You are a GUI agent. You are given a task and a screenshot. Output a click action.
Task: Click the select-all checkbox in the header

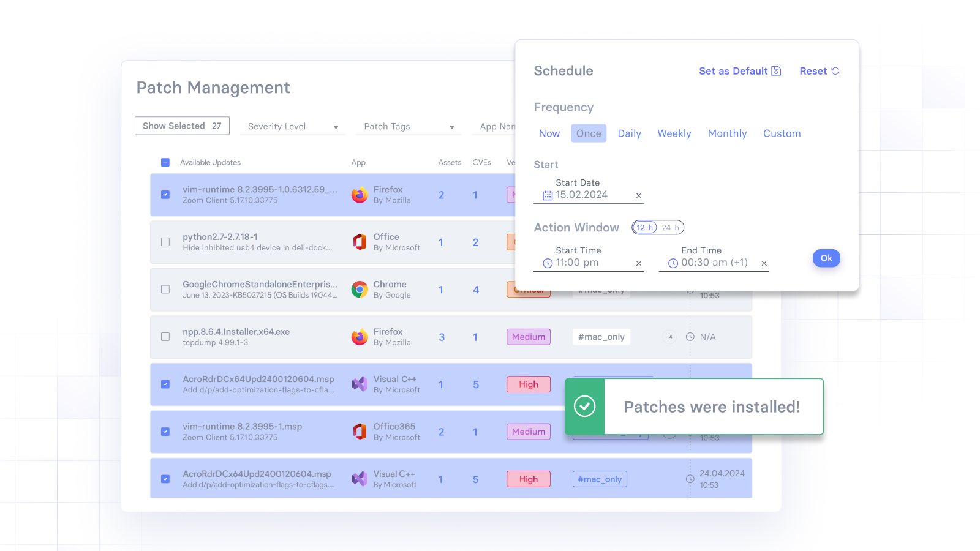[165, 162]
